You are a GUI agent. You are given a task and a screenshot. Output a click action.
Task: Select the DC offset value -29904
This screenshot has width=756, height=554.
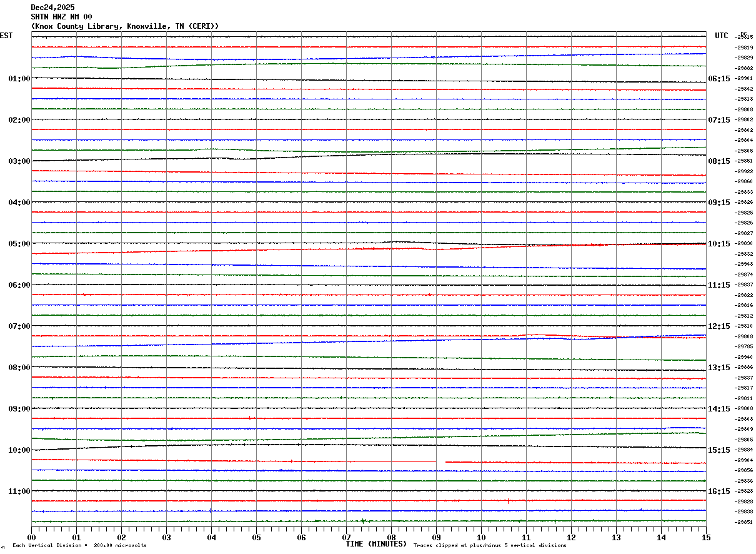[744, 460]
